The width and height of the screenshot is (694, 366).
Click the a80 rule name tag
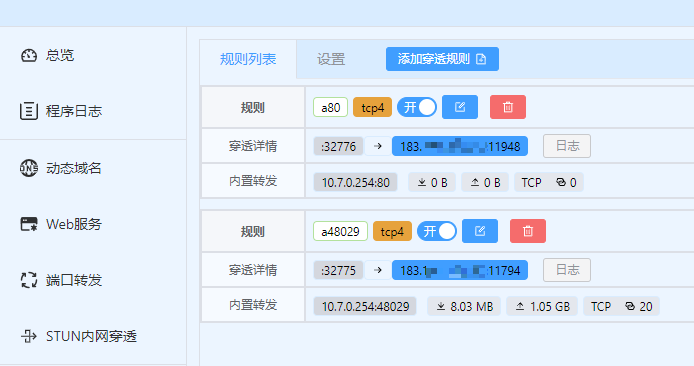point(331,108)
